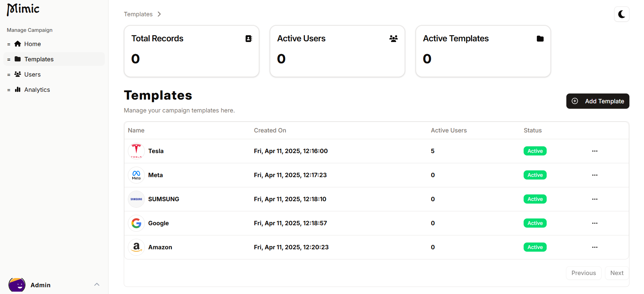Open the Tesla row options menu
This screenshot has height=294, width=644.
point(595,151)
